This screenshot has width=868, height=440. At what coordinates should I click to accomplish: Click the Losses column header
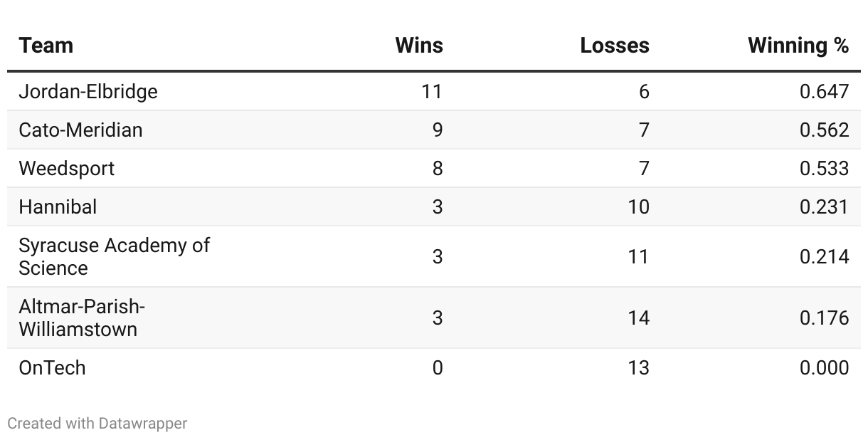pyautogui.click(x=615, y=46)
